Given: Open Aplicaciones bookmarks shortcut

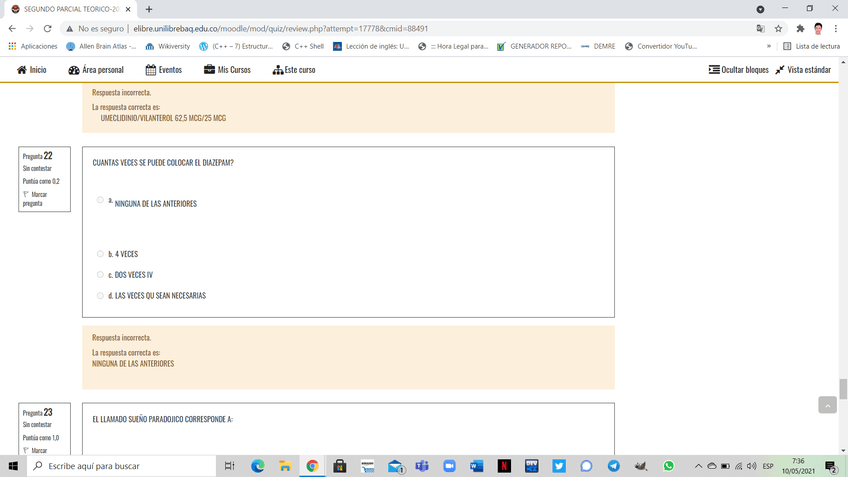Looking at the screenshot, I should point(33,47).
